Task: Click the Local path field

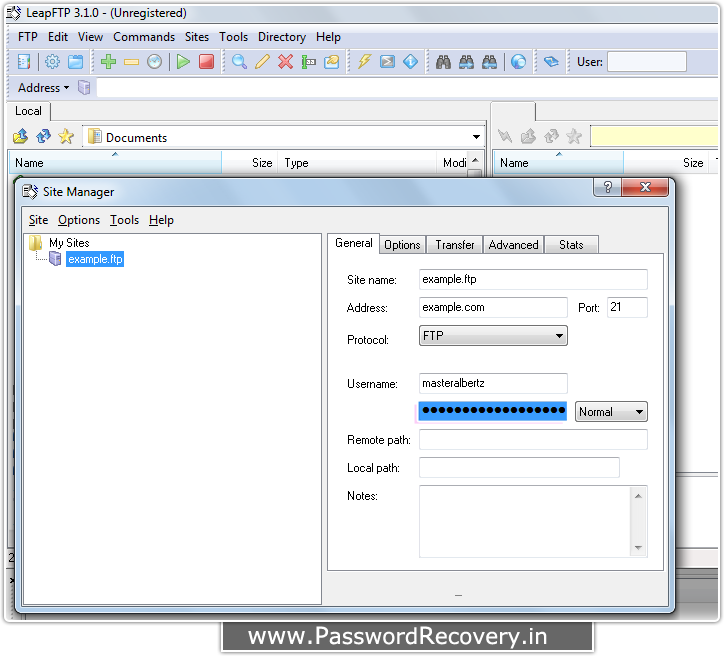Action: pyautogui.click(x=519, y=468)
